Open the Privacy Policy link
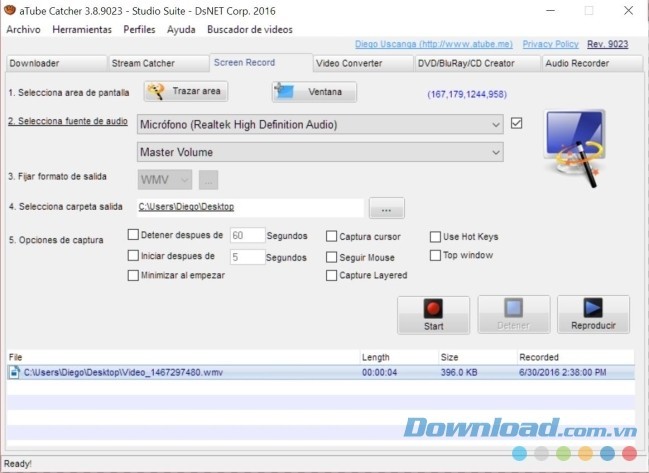This screenshot has width=649, height=473. coord(550,44)
